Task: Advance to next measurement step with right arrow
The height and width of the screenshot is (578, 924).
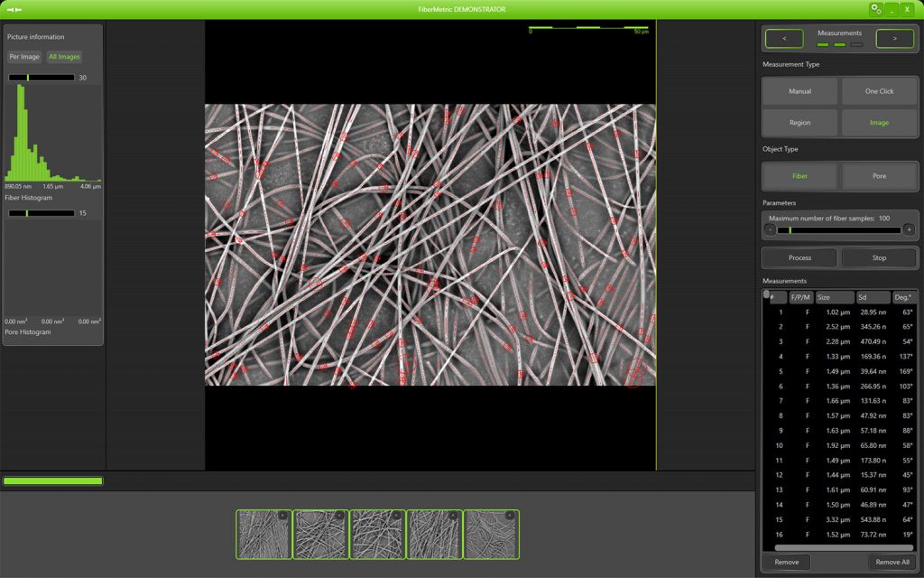Action: (894, 38)
